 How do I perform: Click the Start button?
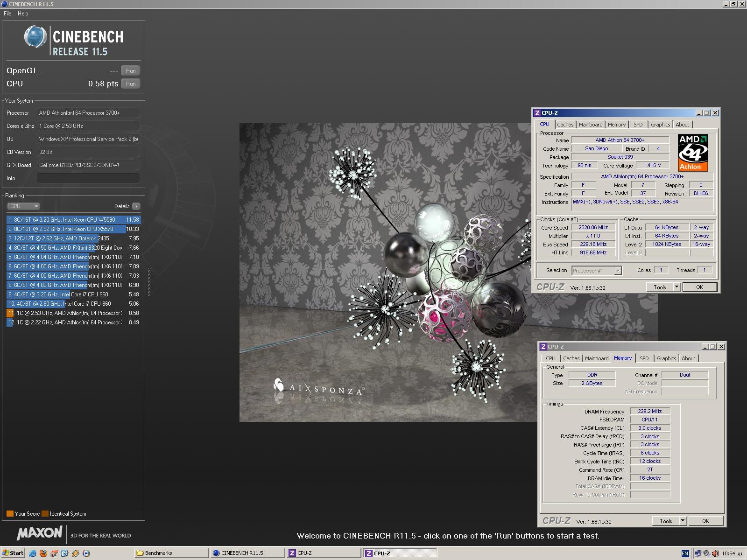point(13,553)
